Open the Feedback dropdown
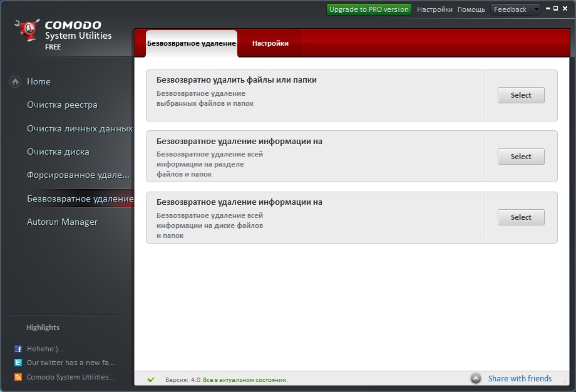The width and height of the screenshot is (576, 392). (515, 9)
